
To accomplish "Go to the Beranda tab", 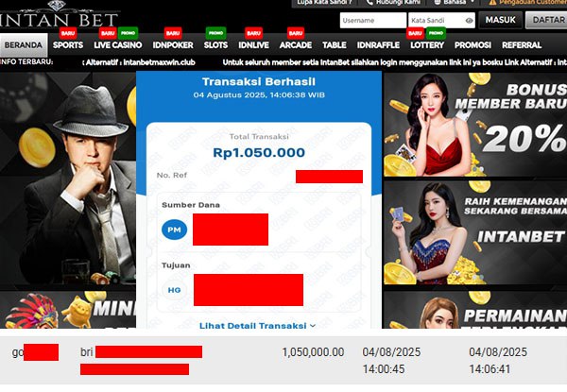I will 24,45.
